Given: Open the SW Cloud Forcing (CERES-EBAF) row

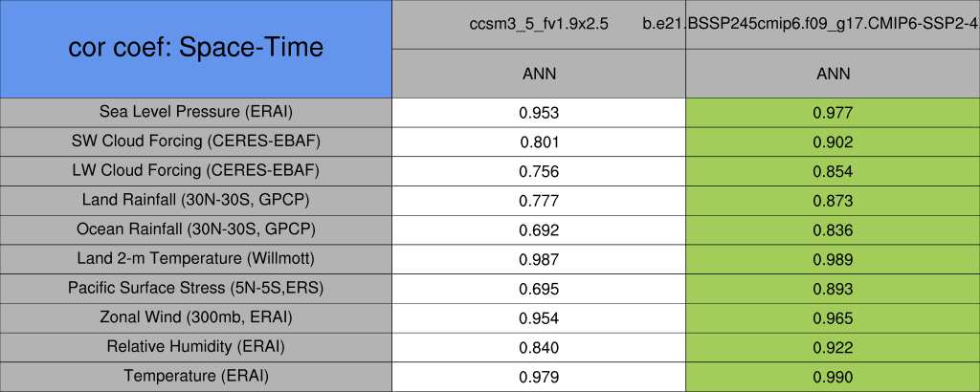Looking at the screenshot, I should [195, 142].
